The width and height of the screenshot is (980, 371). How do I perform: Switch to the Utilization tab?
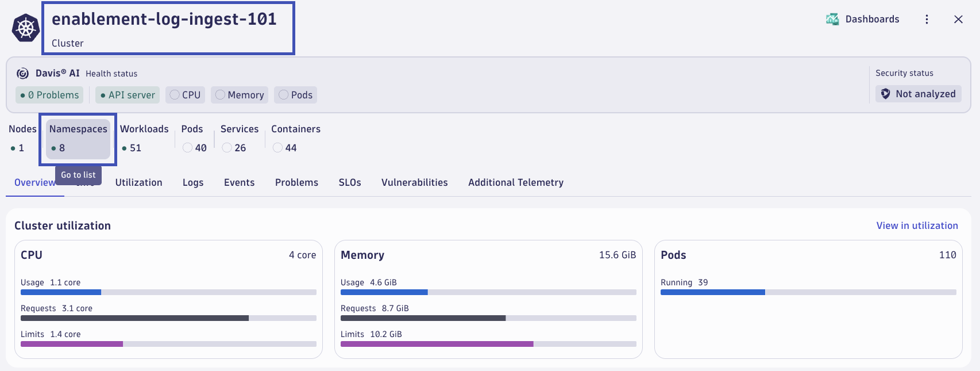pyautogui.click(x=138, y=182)
